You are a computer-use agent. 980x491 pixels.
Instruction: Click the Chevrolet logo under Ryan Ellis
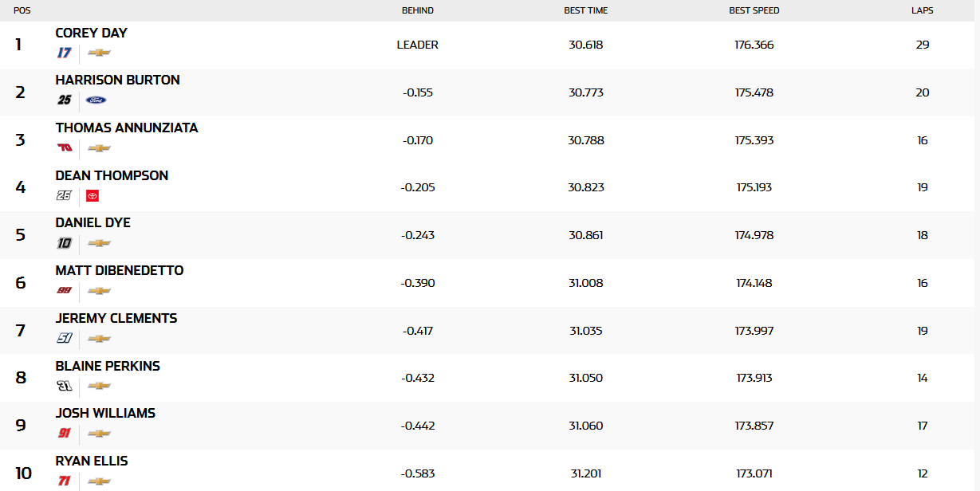99,481
